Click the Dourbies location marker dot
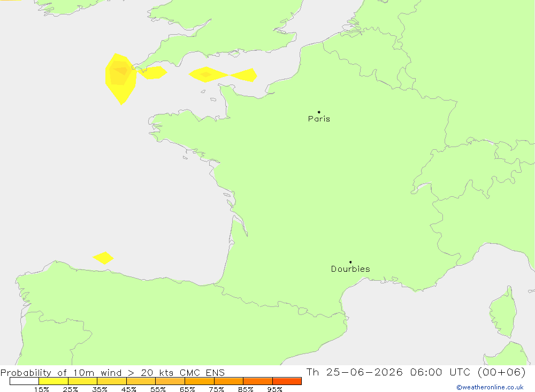 (350, 262)
